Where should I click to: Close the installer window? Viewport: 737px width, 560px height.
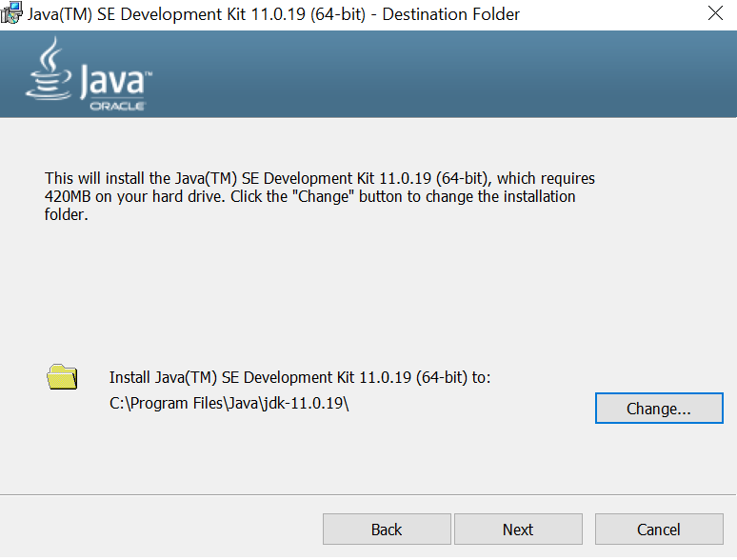[x=715, y=13]
